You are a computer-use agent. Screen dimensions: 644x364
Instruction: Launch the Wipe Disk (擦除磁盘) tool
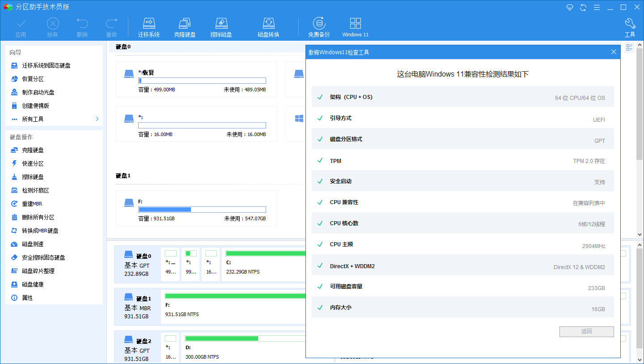point(221,26)
